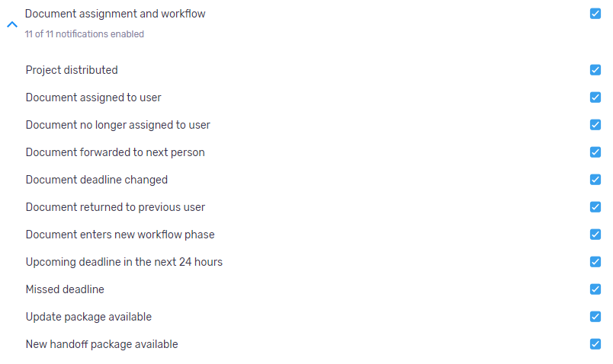Click the Document assignment and workflow heading text
Image resolution: width=613 pixels, height=364 pixels.
point(115,14)
